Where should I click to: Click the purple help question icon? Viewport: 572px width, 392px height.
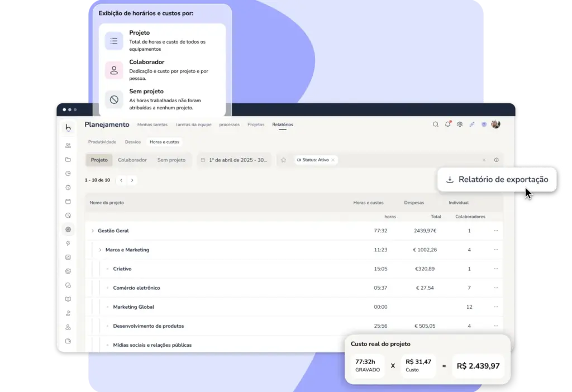click(x=484, y=125)
